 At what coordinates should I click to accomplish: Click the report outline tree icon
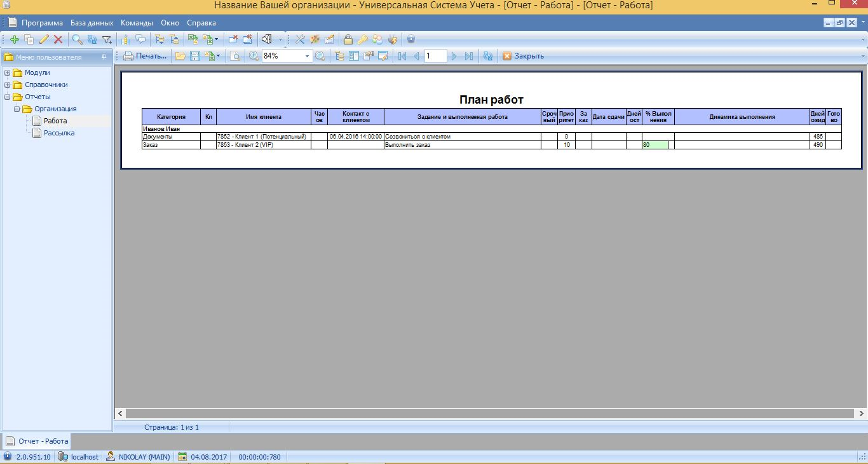tap(340, 56)
